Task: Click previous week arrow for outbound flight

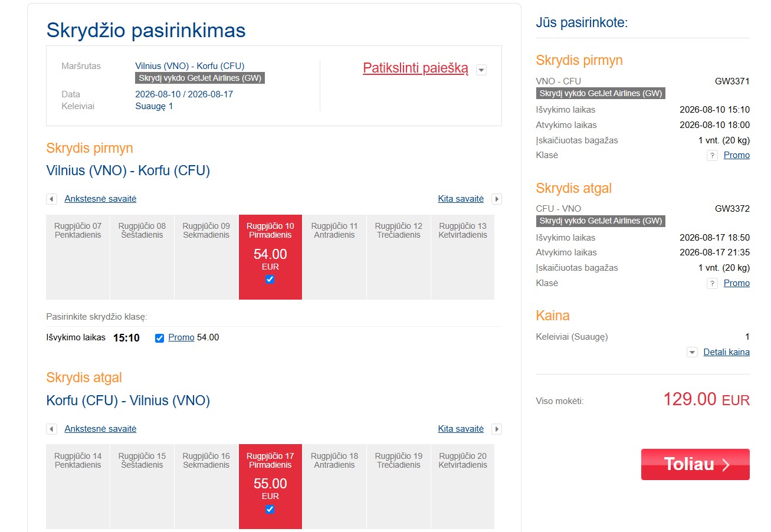Action: (52, 199)
